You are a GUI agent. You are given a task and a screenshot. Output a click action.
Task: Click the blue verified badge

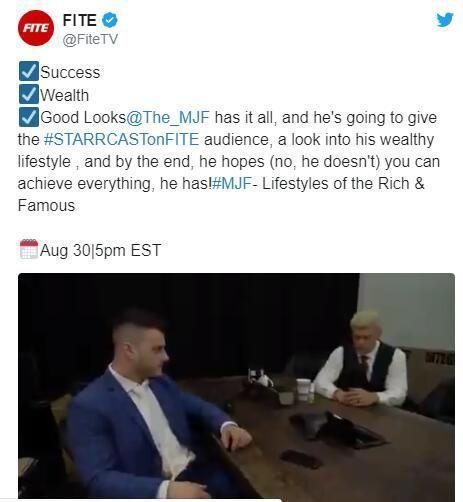(x=110, y=20)
